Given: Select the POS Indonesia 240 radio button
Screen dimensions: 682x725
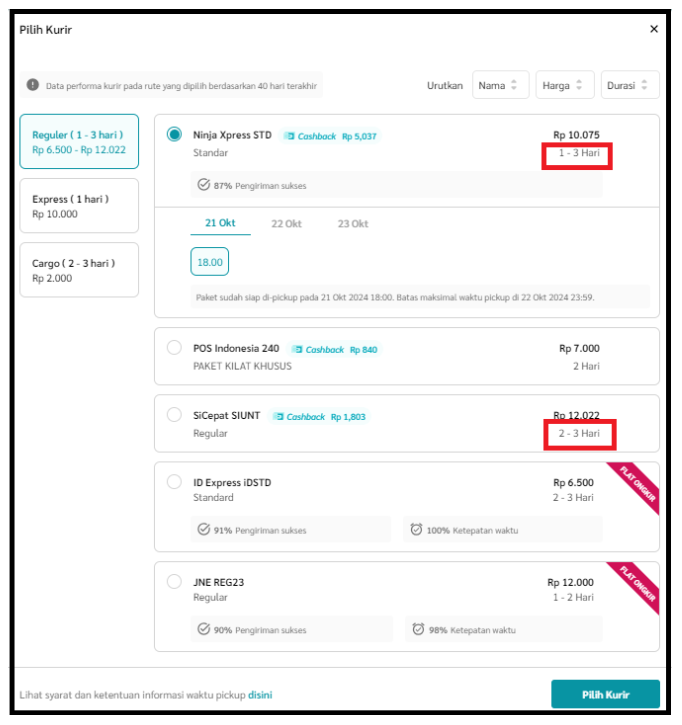Looking at the screenshot, I should (175, 348).
